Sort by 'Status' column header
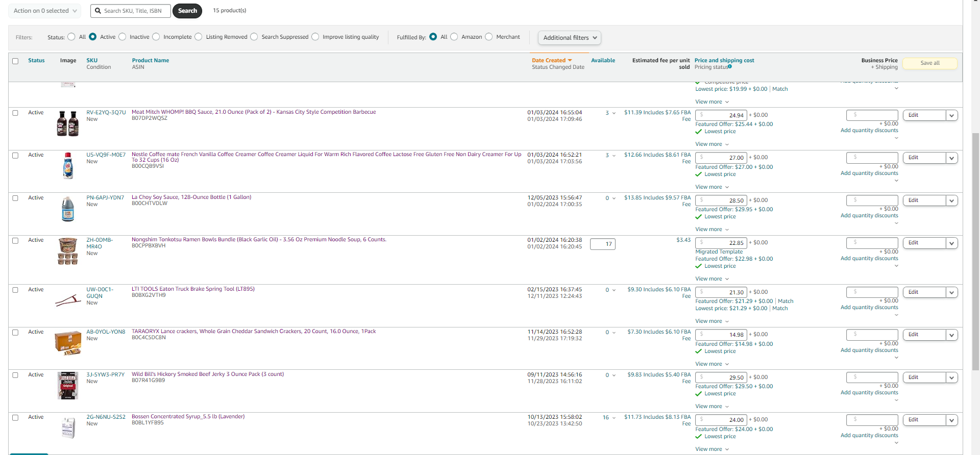The height and width of the screenshot is (455, 980). [x=36, y=60]
